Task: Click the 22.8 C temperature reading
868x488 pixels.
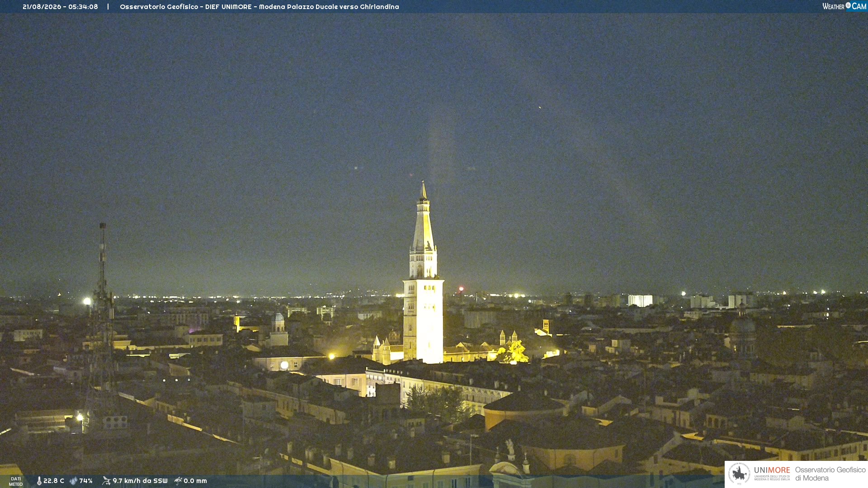Action: (x=54, y=481)
